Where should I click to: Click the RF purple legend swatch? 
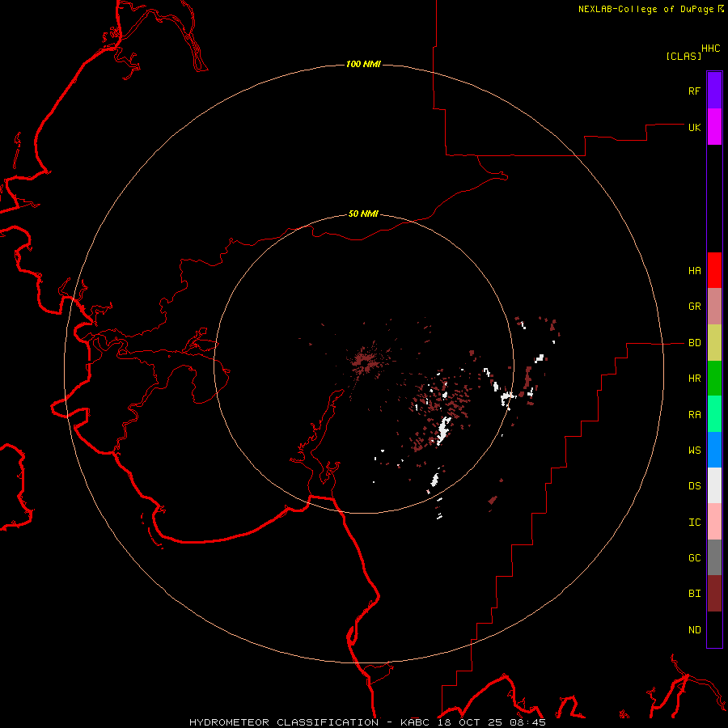point(714,91)
